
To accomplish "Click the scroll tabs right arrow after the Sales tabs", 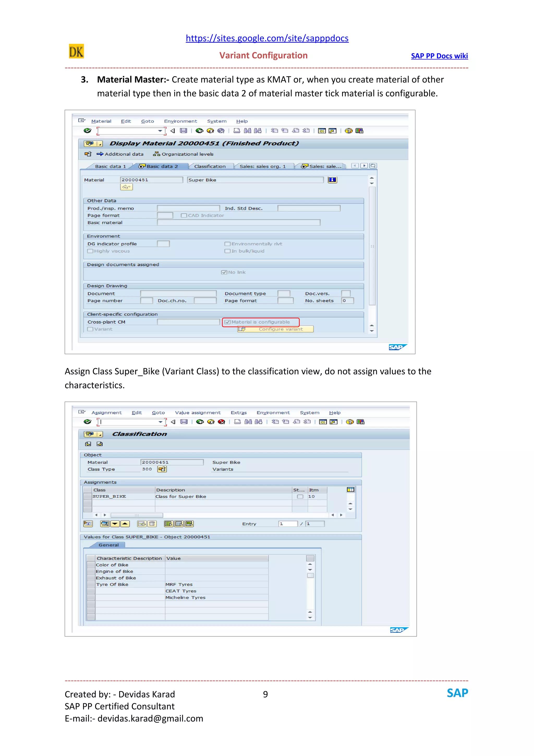I will point(364,166).
